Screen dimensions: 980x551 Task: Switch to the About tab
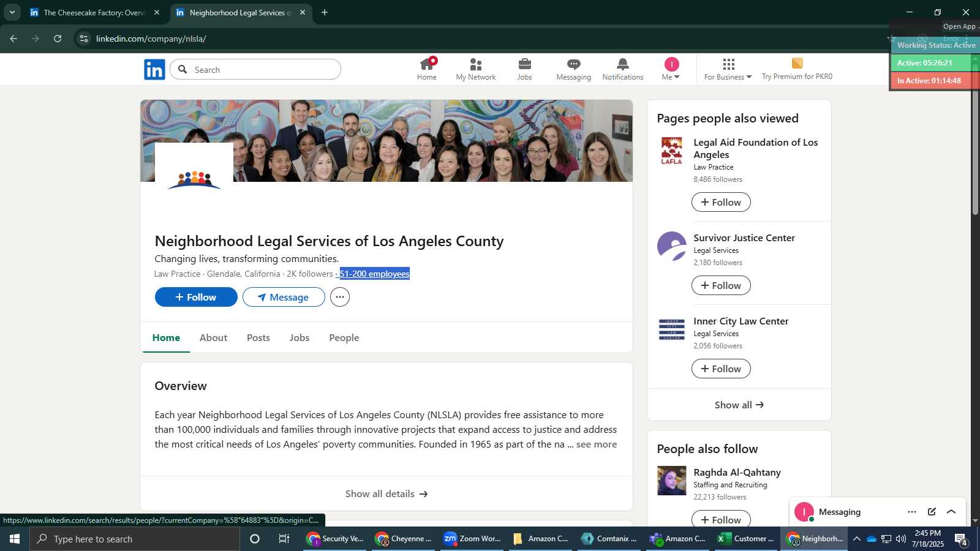(213, 337)
